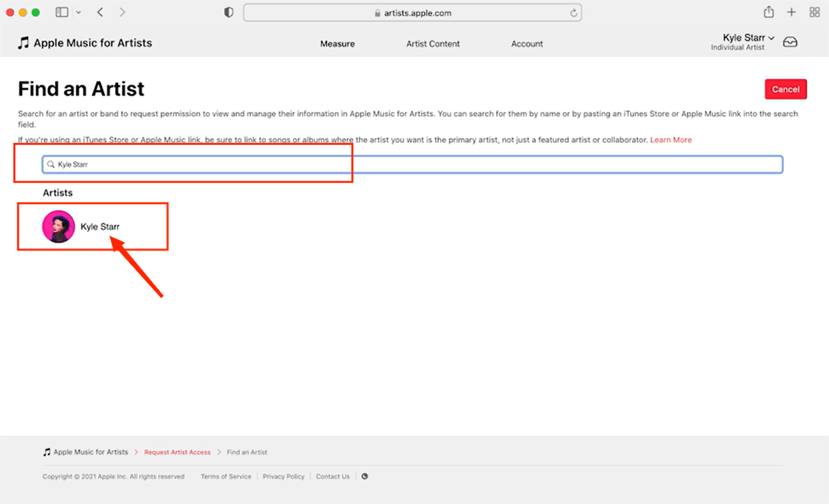
Task: Click the Find an Artist breadcrumb text
Action: [247, 453]
